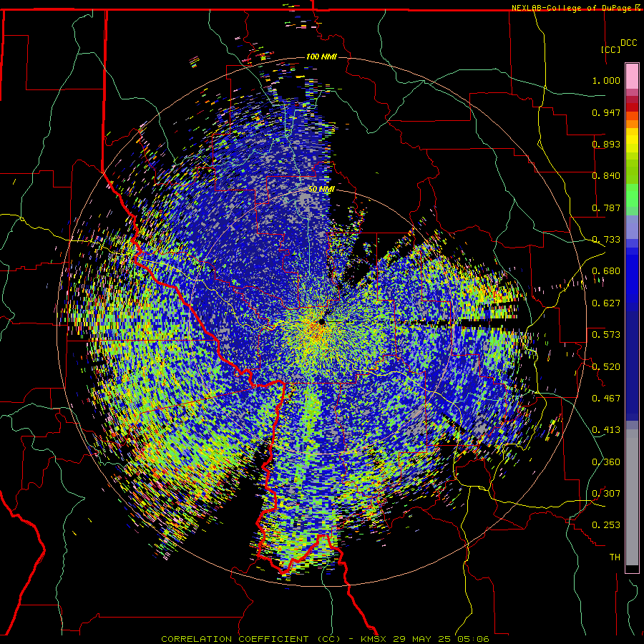
Task: Click the DCC label above color scale
Action: point(629,43)
